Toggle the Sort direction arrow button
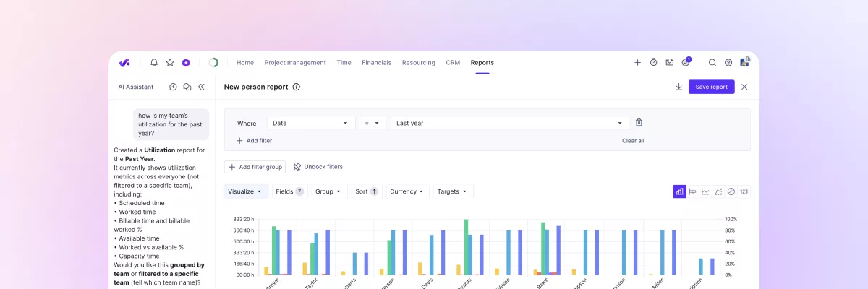868x289 pixels. click(x=374, y=191)
